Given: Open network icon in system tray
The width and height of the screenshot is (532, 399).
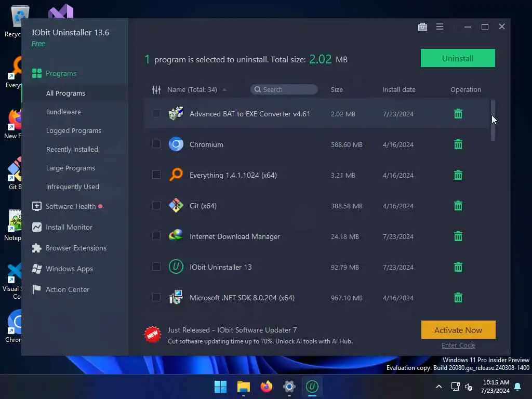Looking at the screenshot, I should click(x=455, y=387).
